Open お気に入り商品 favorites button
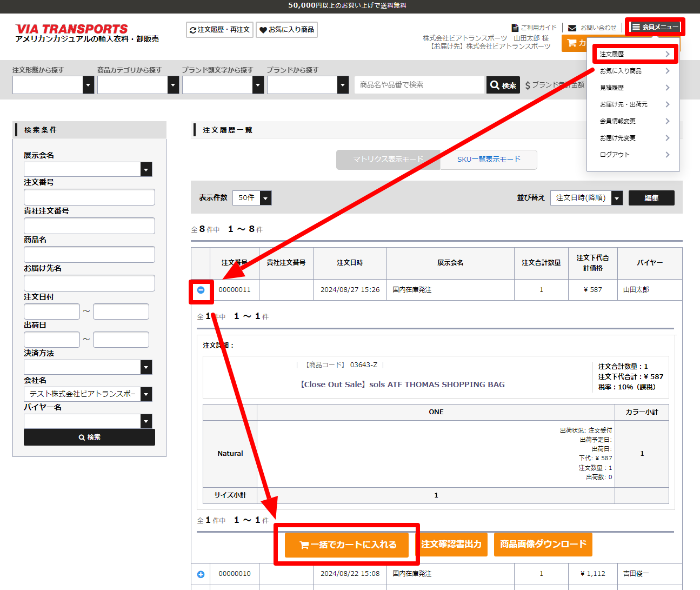This screenshot has height=590, width=700. coord(286,30)
